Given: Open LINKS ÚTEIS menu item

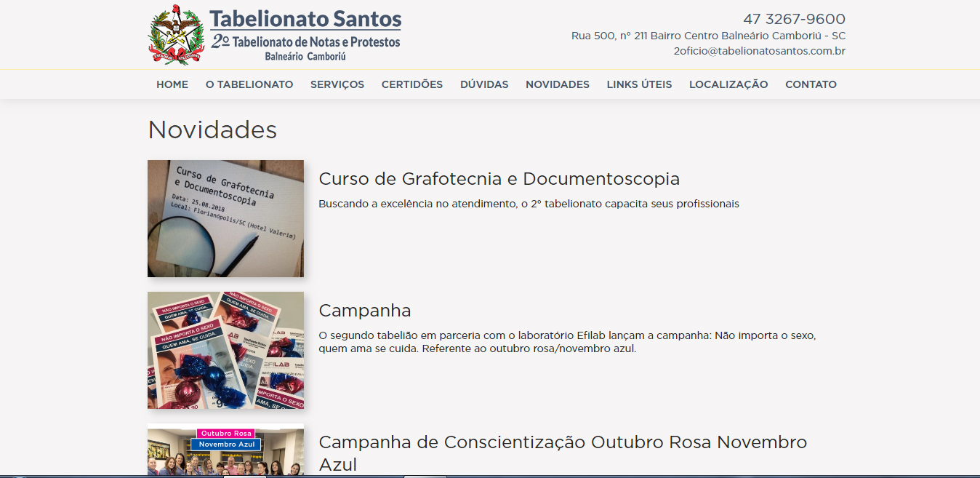Looking at the screenshot, I should tap(639, 84).
